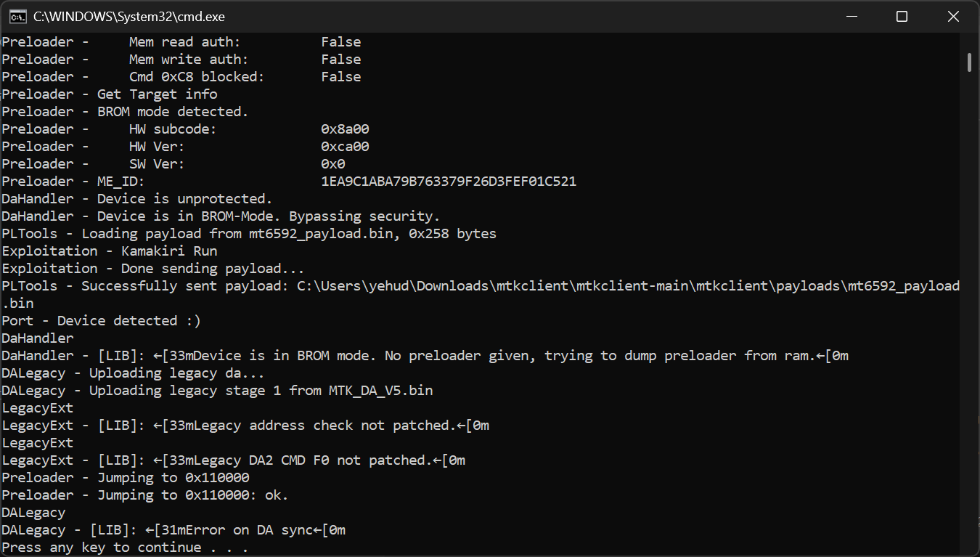The height and width of the screenshot is (557, 980).
Task: Click the ME_ID hexadecimal value
Action: (x=449, y=182)
